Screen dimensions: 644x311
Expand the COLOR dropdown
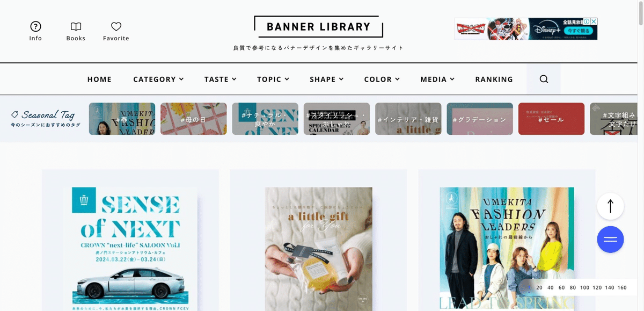[x=382, y=79]
